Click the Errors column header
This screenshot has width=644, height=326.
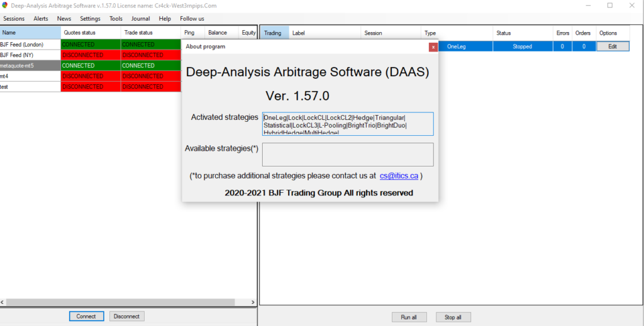click(563, 33)
